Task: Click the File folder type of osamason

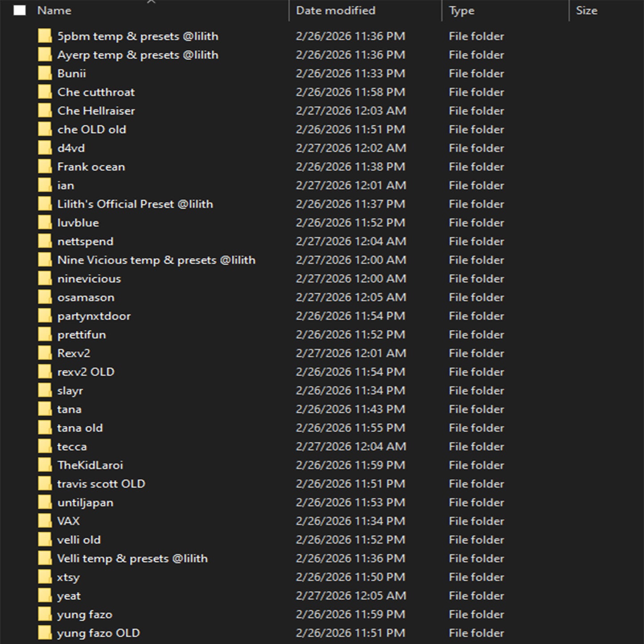Action: click(476, 297)
